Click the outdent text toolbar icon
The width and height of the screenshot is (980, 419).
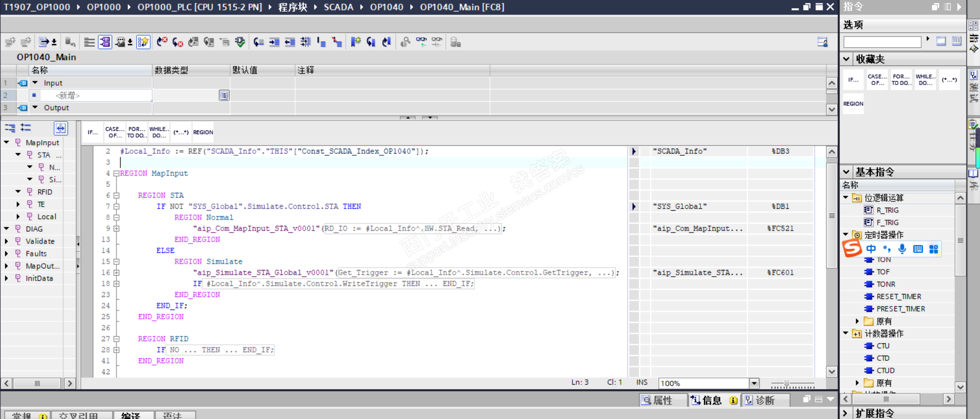point(290,42)
